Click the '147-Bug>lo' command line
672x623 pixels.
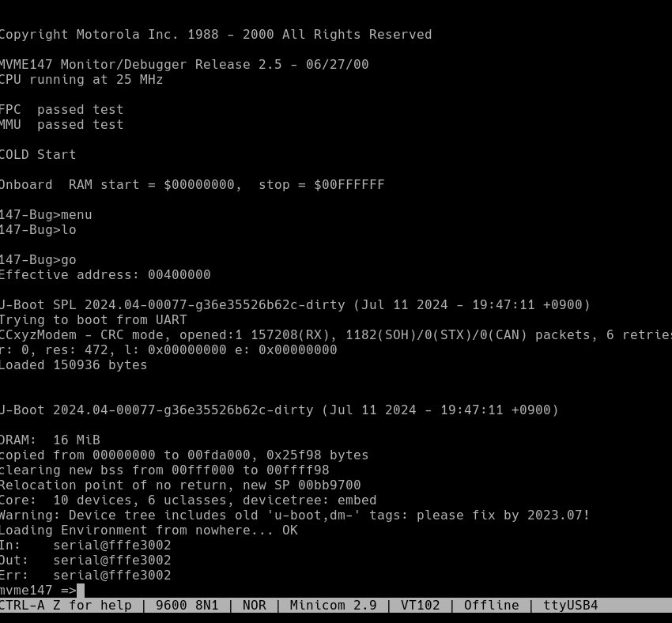click(38, 230)
